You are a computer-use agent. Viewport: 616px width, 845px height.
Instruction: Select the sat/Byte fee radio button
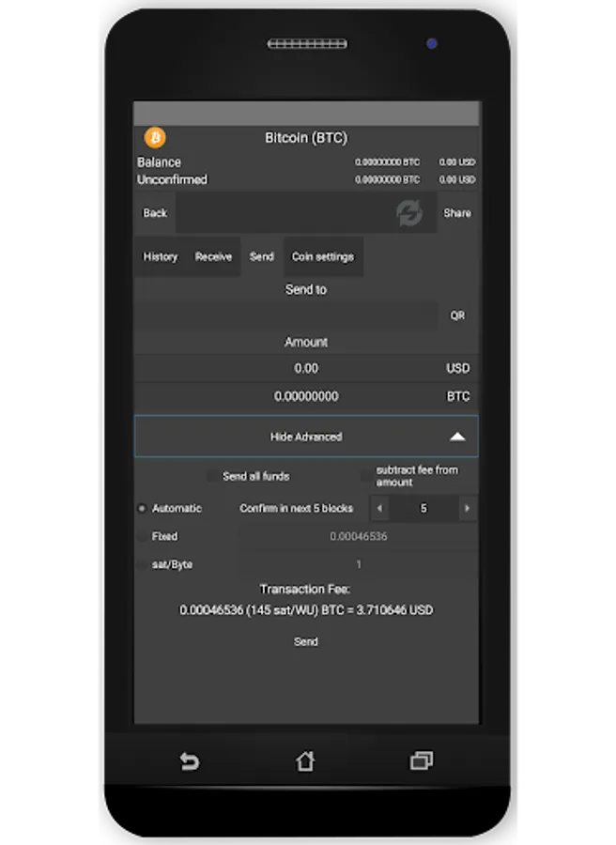click(x=142, y=565)
